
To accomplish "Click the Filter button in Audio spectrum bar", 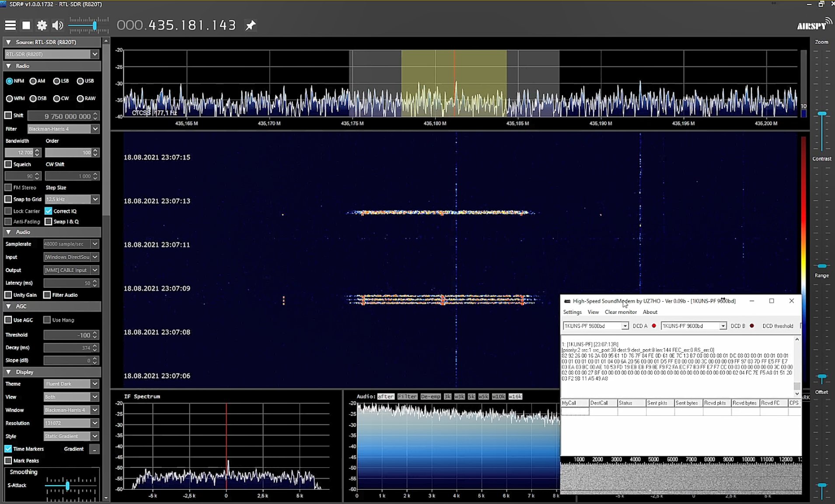I will click(x=407, y=396).
